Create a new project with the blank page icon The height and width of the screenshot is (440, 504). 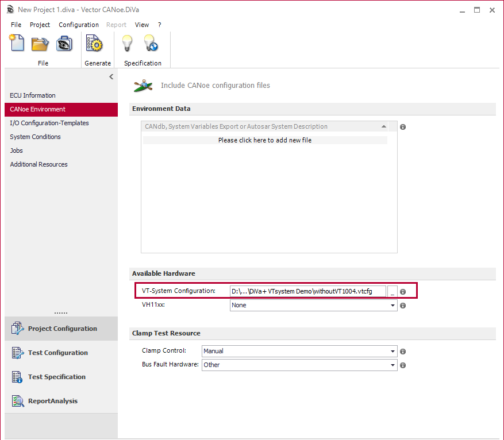[17, 43]
